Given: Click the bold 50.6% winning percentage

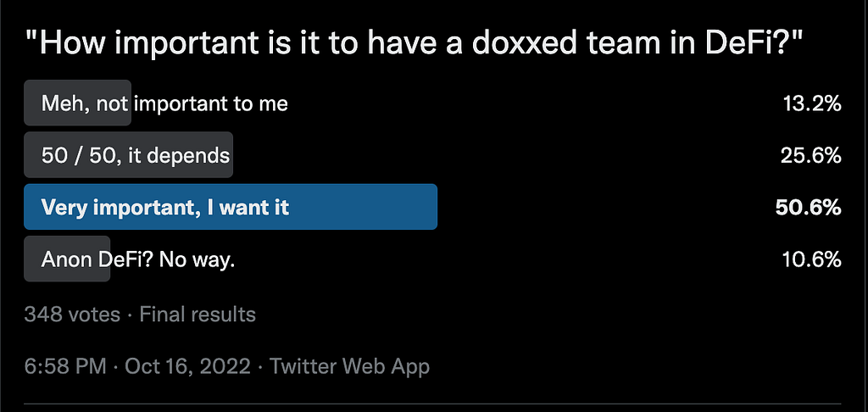Looking at the screenshot, I should click(x=809, y=207).
